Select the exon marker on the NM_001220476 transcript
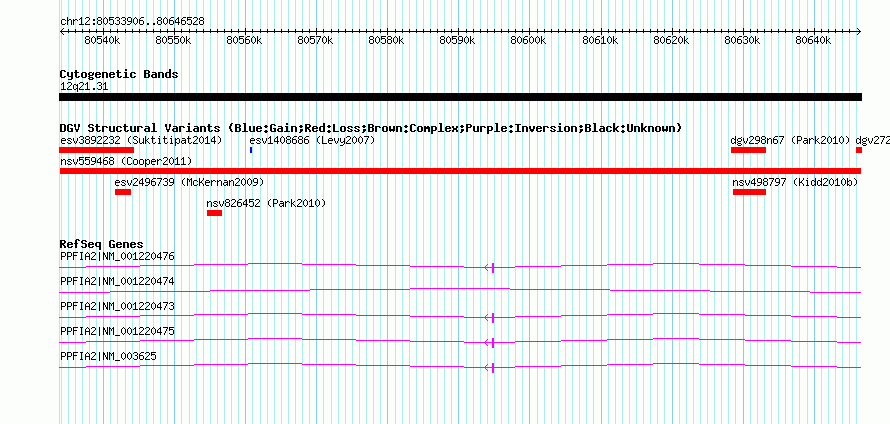The width and height of the screenshot is (890, 424). (493, 268)
